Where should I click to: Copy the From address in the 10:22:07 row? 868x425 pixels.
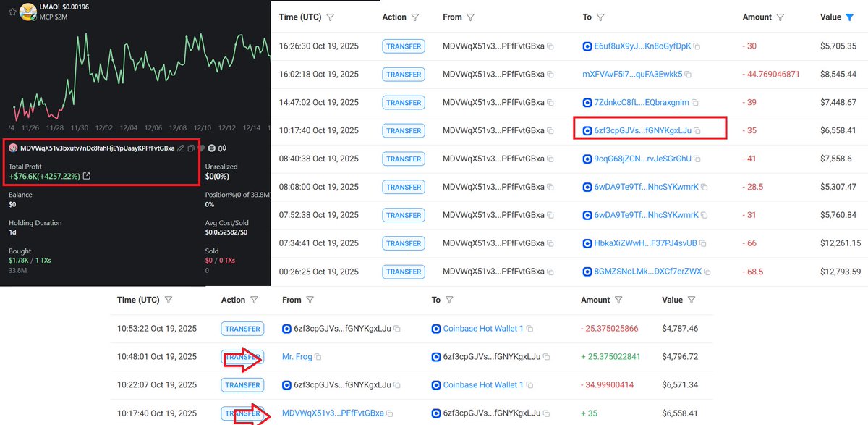point(397,385)
